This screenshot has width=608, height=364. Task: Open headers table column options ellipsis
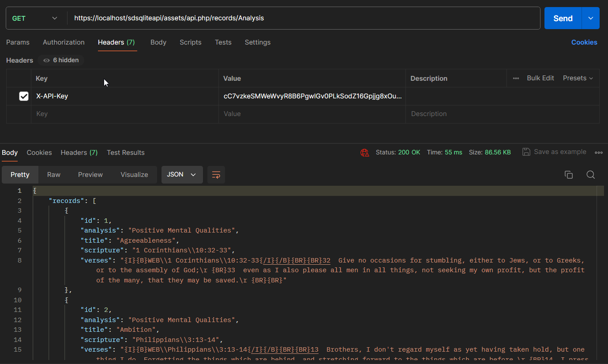(516, 78)
